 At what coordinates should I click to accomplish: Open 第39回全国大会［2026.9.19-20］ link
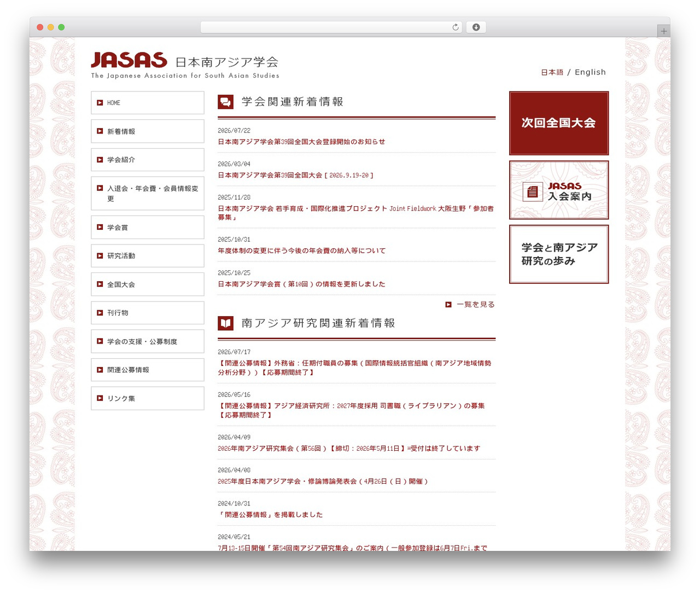coord(296,176)
